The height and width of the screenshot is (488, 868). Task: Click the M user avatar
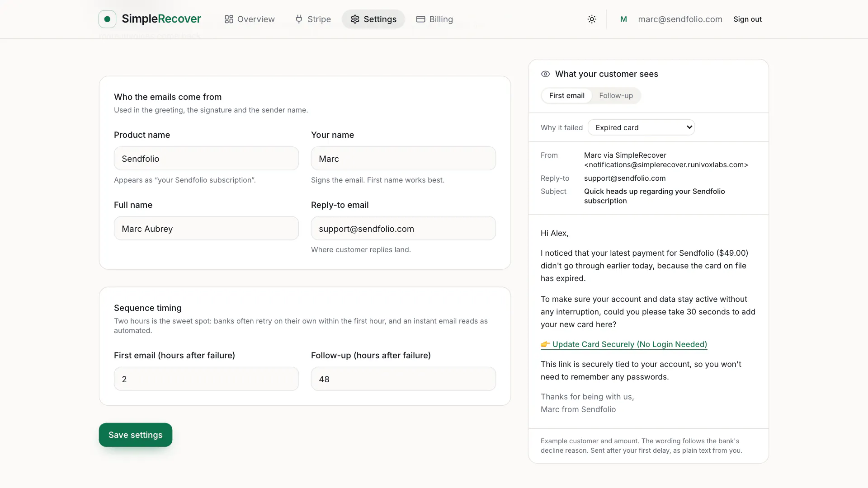[x=623, y=19]
